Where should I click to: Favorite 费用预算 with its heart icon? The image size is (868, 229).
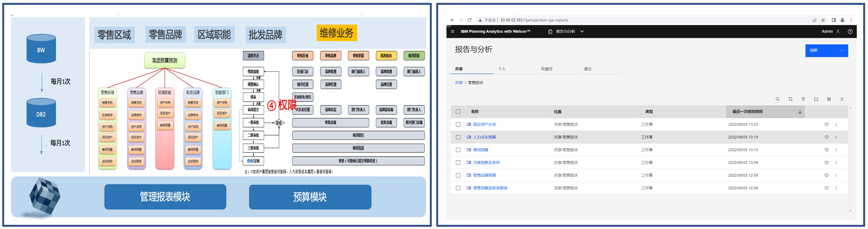(x=827, y=150)
